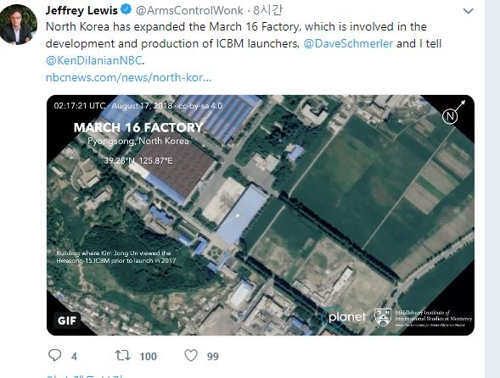Open @DaveSchmerler mention
The width and height of the screenshot is (500, 378).
(348, 44)
